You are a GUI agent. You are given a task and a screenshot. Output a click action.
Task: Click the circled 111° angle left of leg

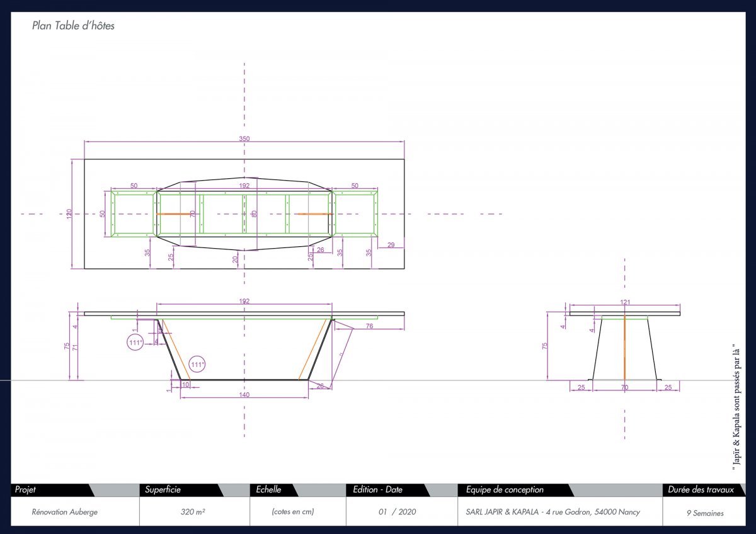135,343
